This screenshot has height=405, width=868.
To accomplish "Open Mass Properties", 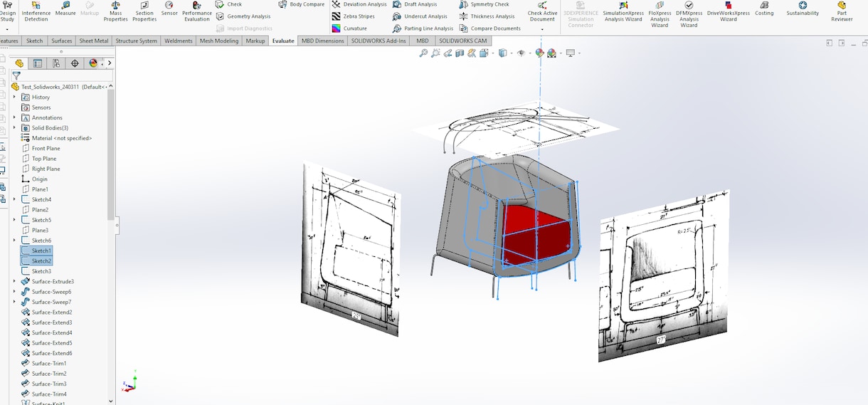I will tap(115, 11).
